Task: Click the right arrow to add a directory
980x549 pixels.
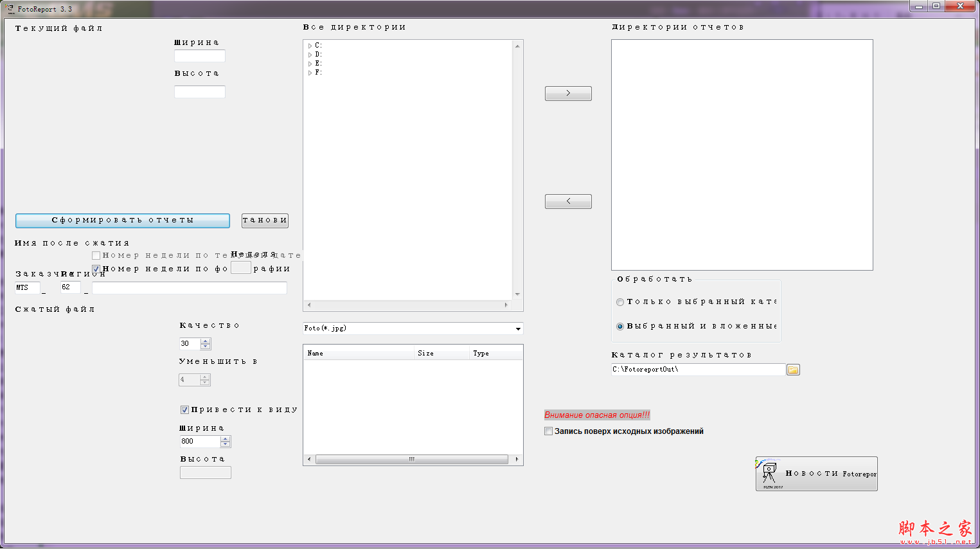Action: (x=568, y=93)
